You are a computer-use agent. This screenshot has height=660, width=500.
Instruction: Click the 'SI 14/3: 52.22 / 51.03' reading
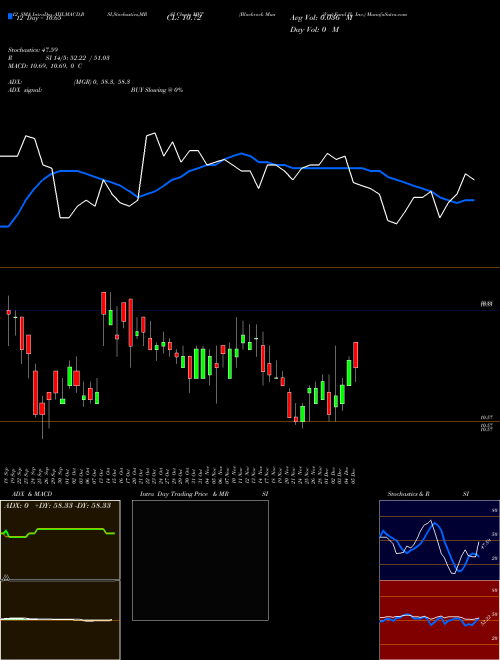[78, 58]
